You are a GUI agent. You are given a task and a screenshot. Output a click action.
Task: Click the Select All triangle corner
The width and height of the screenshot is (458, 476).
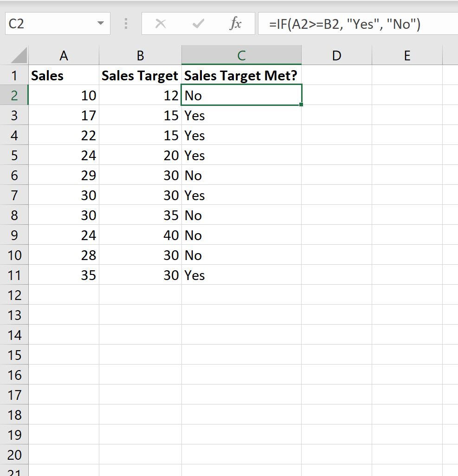18,55
